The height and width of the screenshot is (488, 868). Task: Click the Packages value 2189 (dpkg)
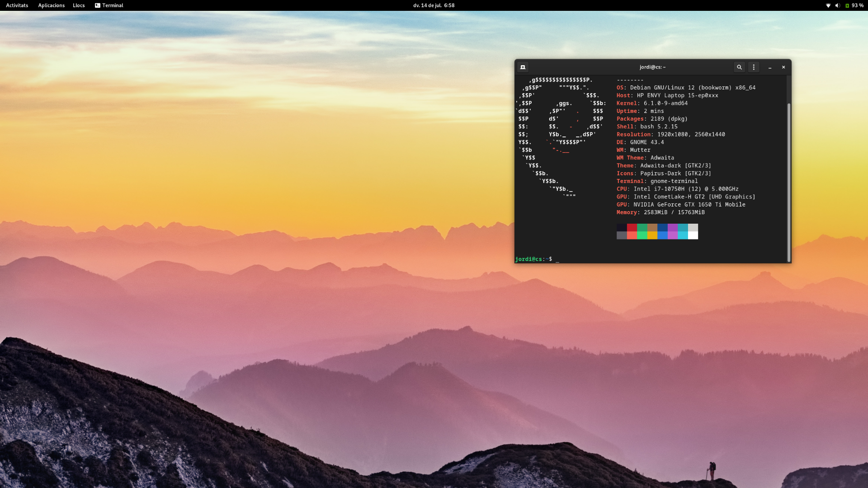click(669, 119)
